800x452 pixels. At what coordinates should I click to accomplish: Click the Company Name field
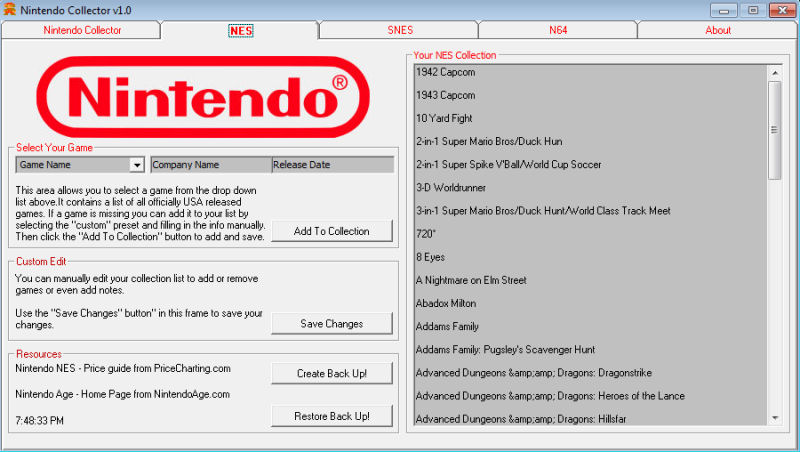pos(211,165)
